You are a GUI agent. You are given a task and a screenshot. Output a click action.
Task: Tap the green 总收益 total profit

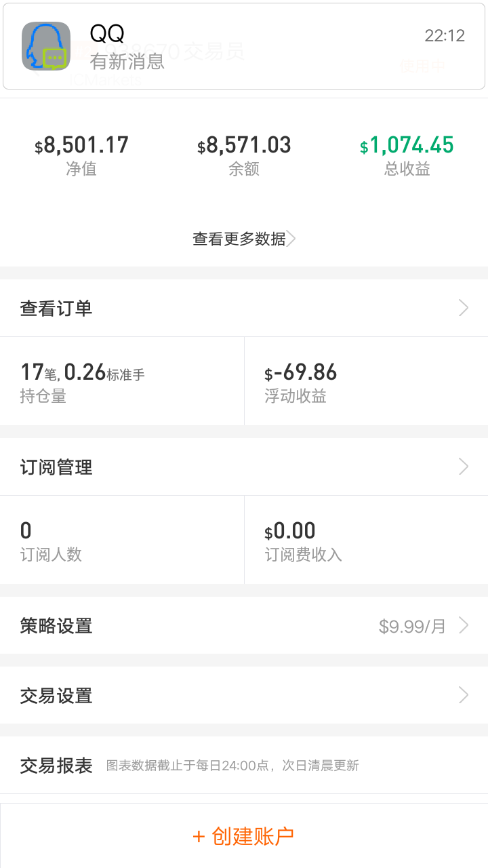407,146
